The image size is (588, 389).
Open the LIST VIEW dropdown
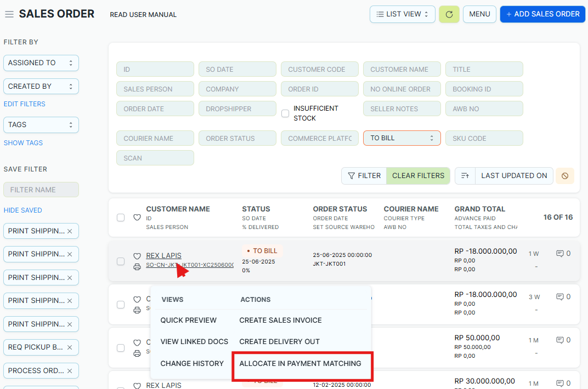point(403,14)
